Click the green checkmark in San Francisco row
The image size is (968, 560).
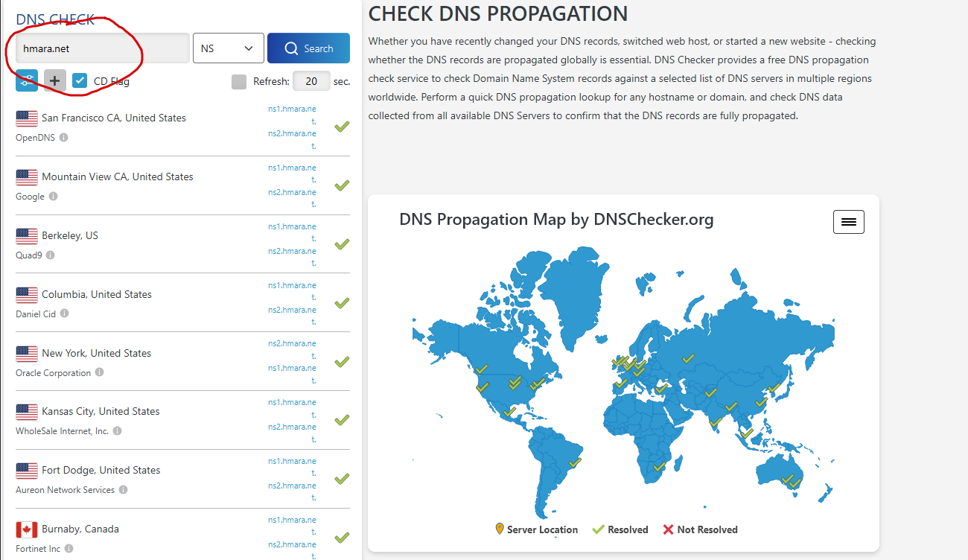[x=342, y=127]
